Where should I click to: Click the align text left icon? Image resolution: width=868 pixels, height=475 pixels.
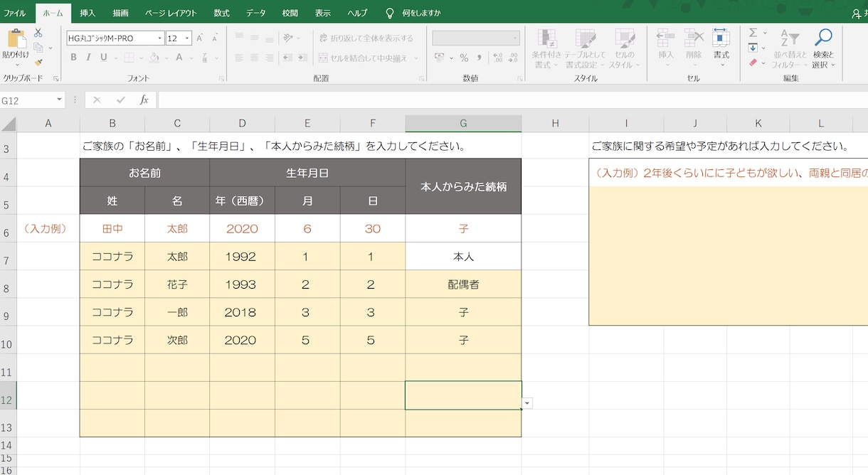point(239,58)
